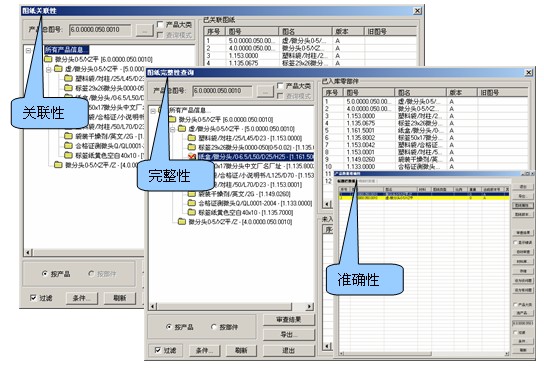
Task: Collapse 虚/微分头0-5/XZ平 node in 图纸关联性 tree
Action: [49, 69]
